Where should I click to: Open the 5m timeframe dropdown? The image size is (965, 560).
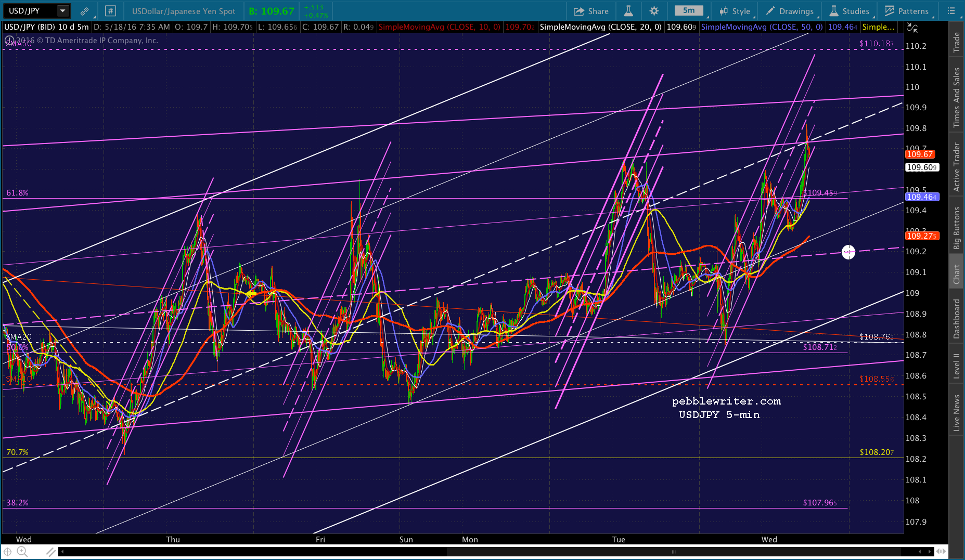pyautogui.click(x=689, y=10)
